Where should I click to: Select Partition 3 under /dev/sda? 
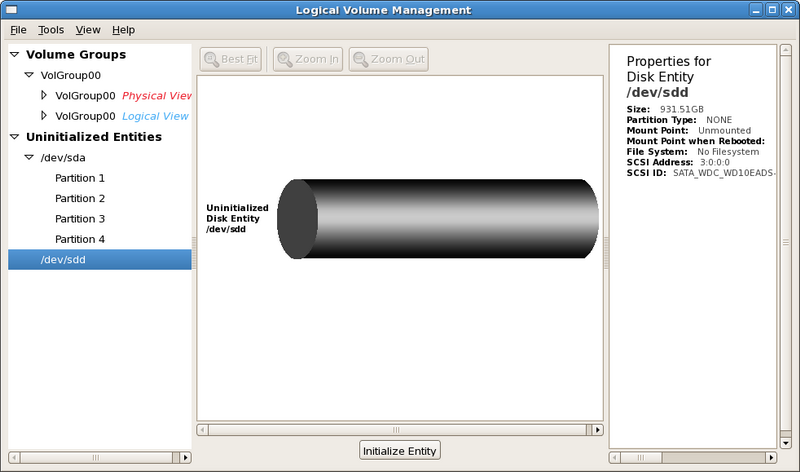point(80,219)
